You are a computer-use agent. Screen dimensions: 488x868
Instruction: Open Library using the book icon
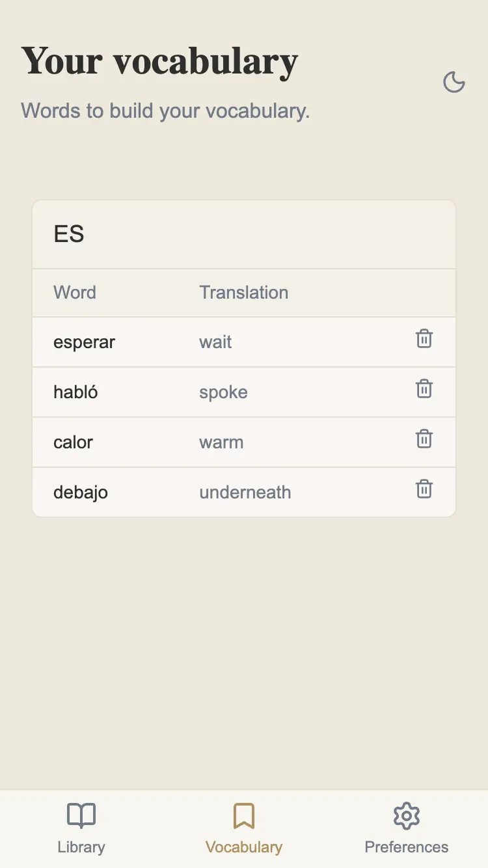(x=81, y=815)
